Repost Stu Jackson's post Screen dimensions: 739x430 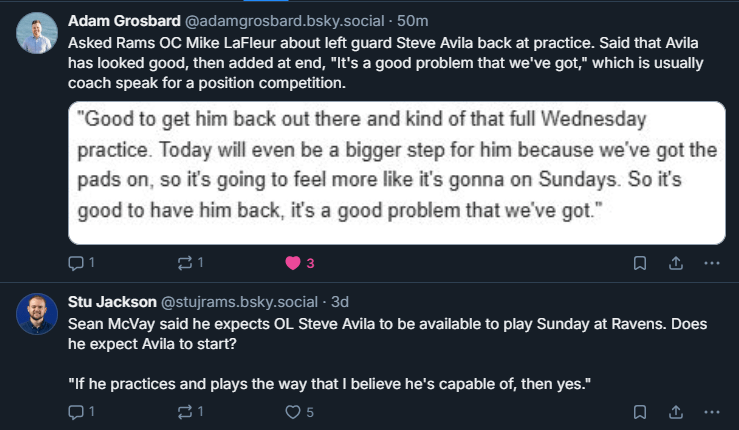[183, 411]
